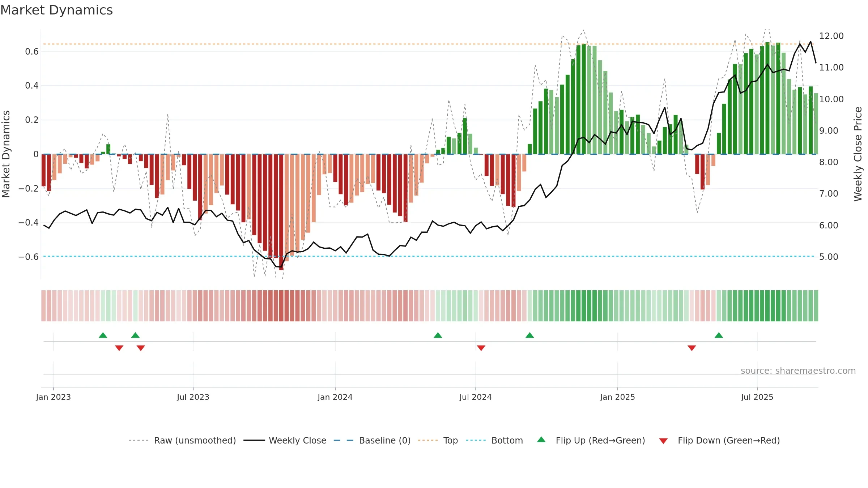This screenshot has width=868, height=488.
Task: Click the −0.2 left axis tick
Action: [29, 188]
